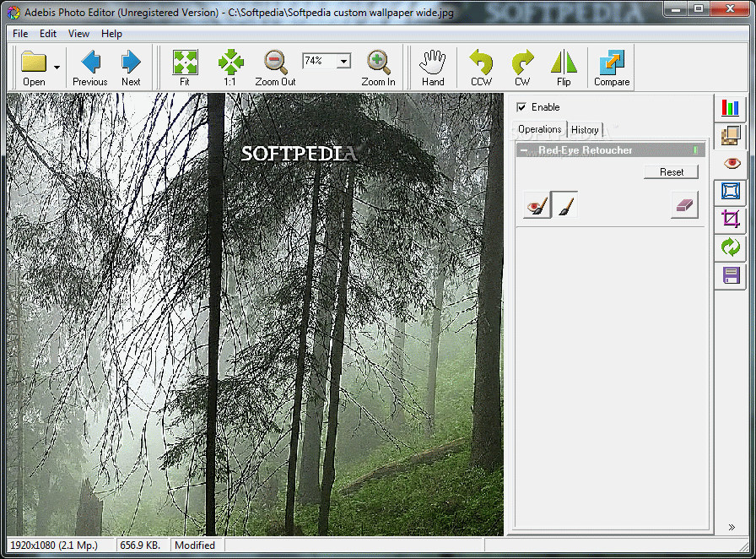Close the Adebis Photo Editor window
This screenshot has width=756, height=559.
pos(730,8)
